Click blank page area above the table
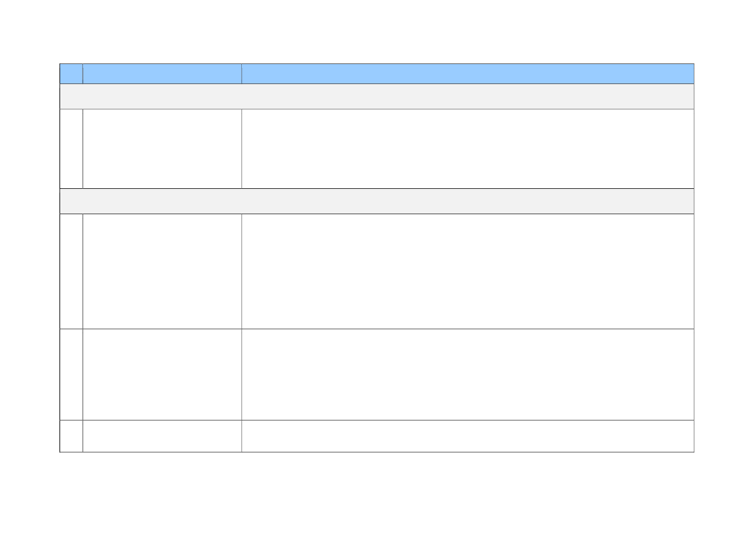The image size is (756, 535). (x=378, y=31)
